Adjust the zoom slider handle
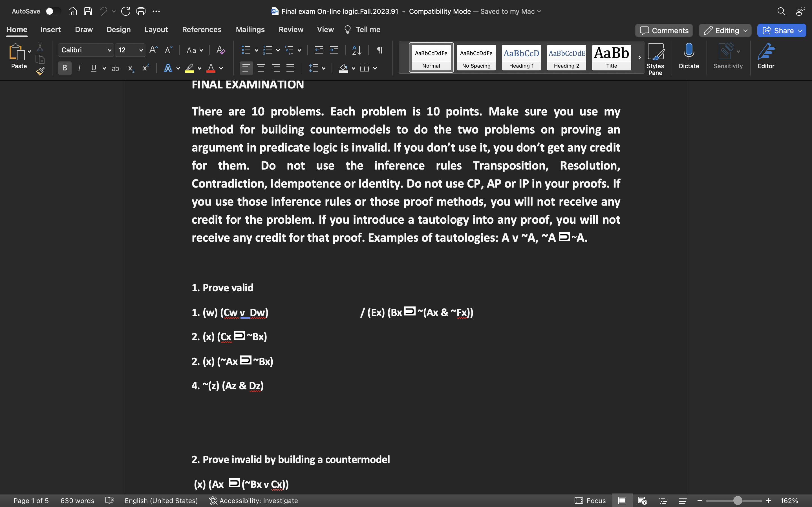This screenshot has width=812, height=507. [737, 501]
